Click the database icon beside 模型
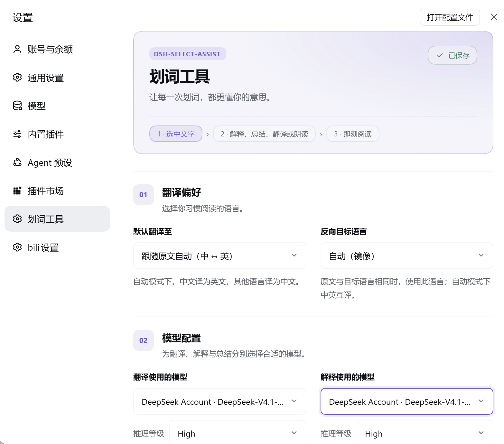This screenshot has height=444, width=504. (17, 106)
